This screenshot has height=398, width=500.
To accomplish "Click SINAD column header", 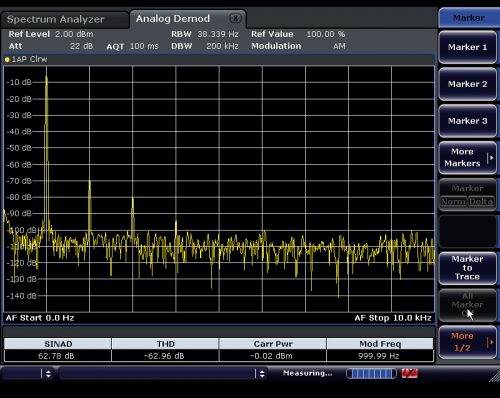I will tap(58, 344).
